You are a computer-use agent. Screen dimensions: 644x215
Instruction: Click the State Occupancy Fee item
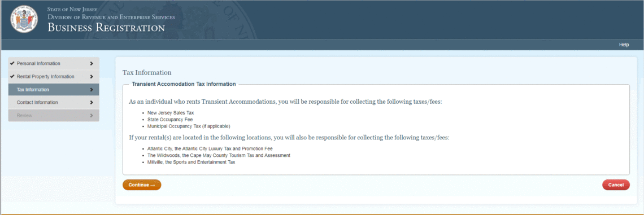point(169,119)
